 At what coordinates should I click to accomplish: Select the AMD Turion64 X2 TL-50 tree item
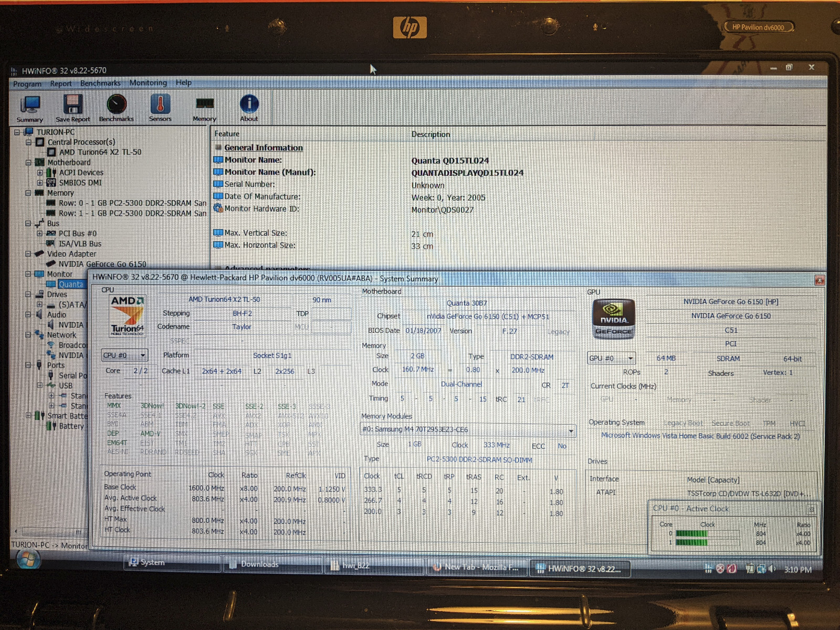100,152
